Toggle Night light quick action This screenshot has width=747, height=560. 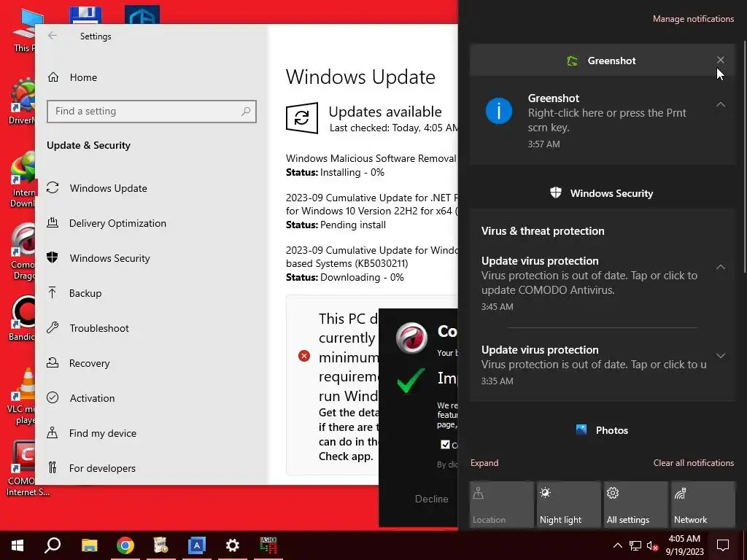(569, 505)
